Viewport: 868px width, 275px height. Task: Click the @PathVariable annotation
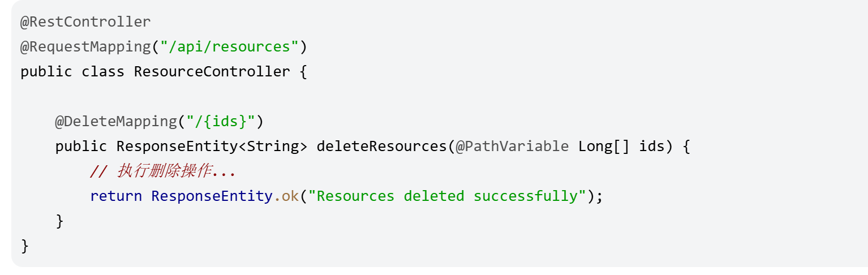point(512,146)
